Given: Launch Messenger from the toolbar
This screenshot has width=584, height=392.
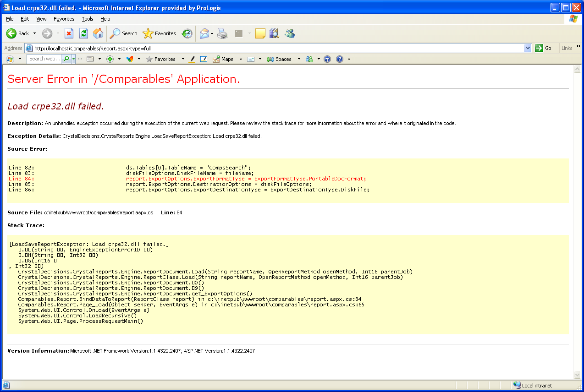Looking at the screenshot, I should pyautogui.click(x=290, y=33).
